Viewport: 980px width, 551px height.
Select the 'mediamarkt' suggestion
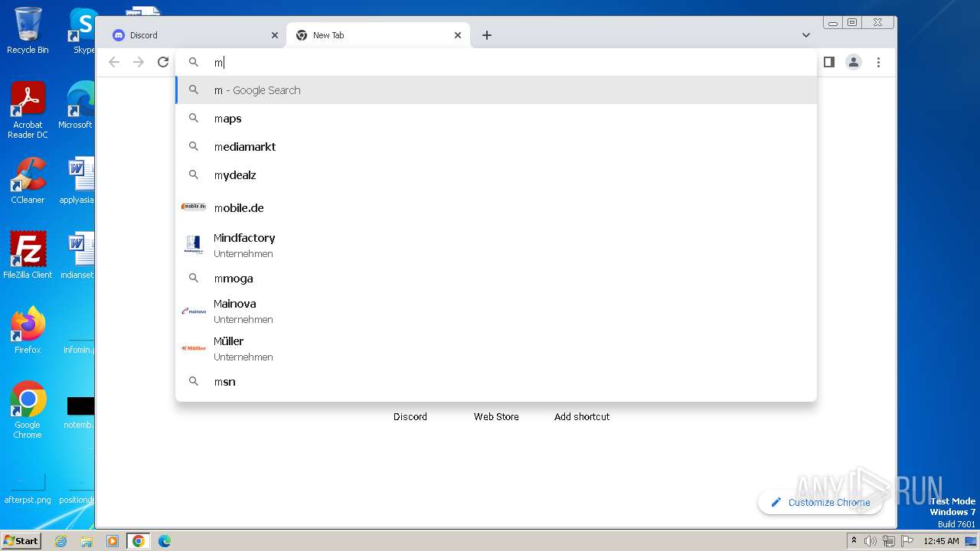click(x=496, y=147)
